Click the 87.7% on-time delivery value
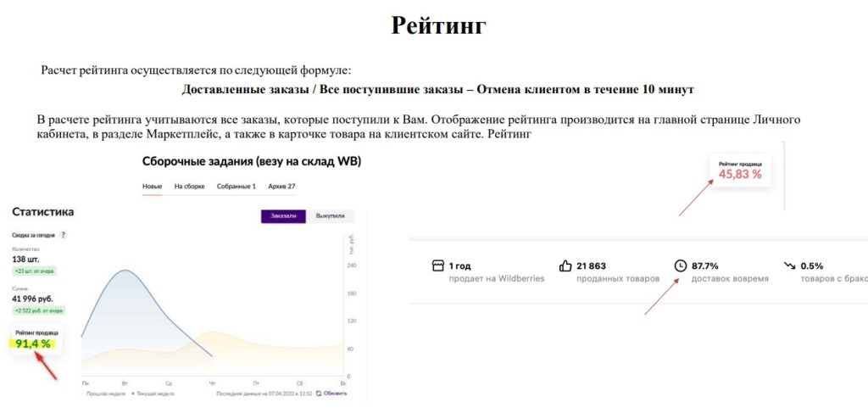The height and width of the screenshot is (419, 868). click(x=705, y=265)
